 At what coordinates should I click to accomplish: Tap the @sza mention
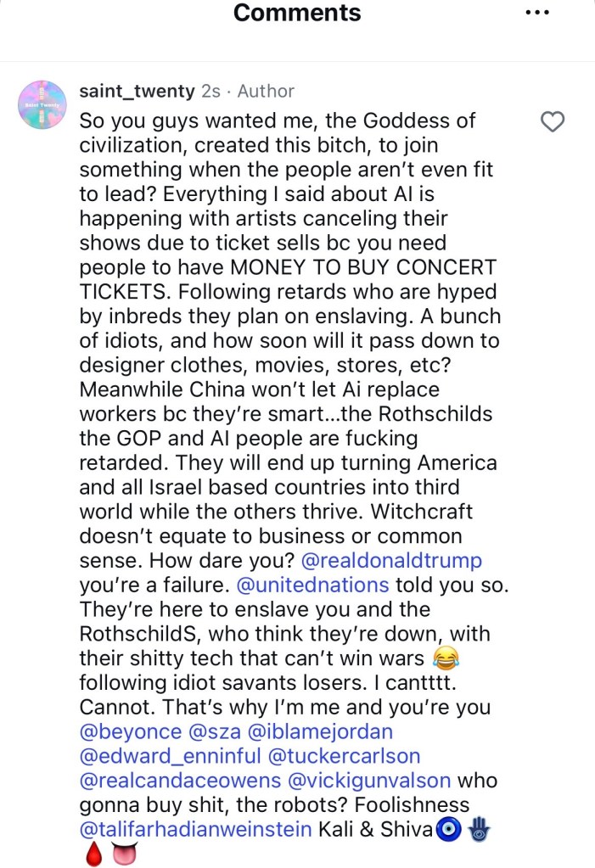click(x=215, y=731)
